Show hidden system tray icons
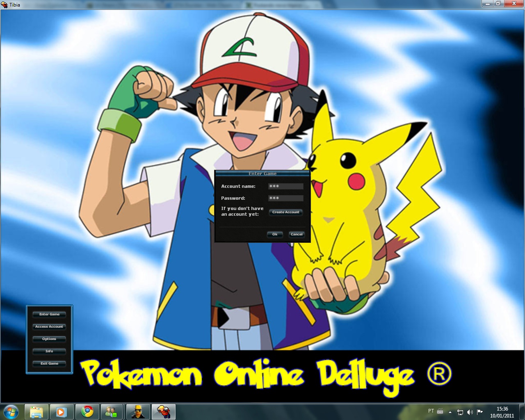525x420 pixels. [x=450, y=412]
